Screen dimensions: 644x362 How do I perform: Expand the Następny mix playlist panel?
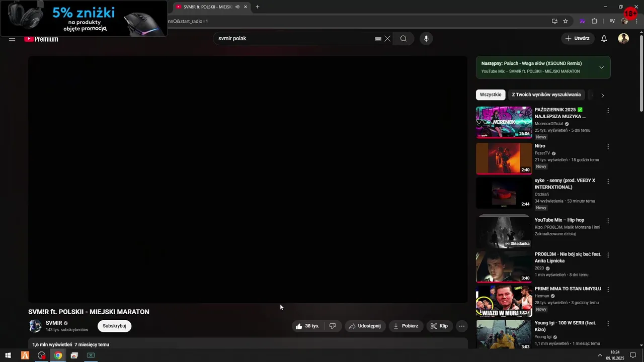pyautogui.click(x=601, y=67)
